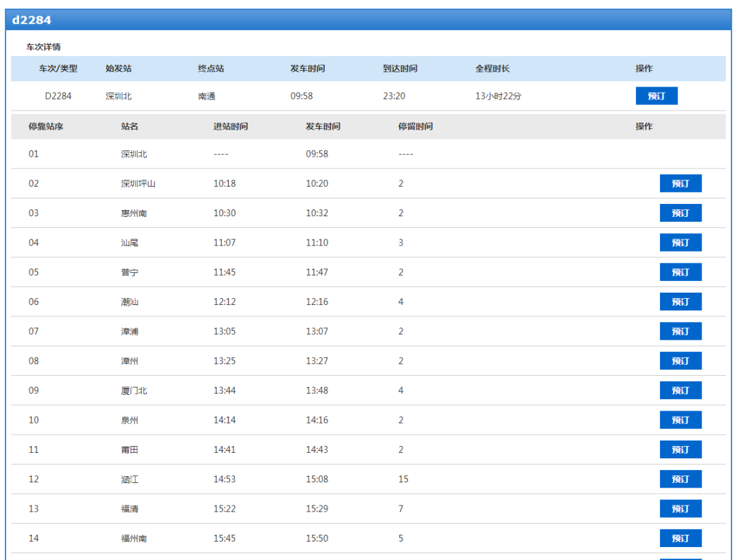This screenshot has height=560, width=737.
Task: Click origin station 深圳北 in summary row
Action: point(119,96)
